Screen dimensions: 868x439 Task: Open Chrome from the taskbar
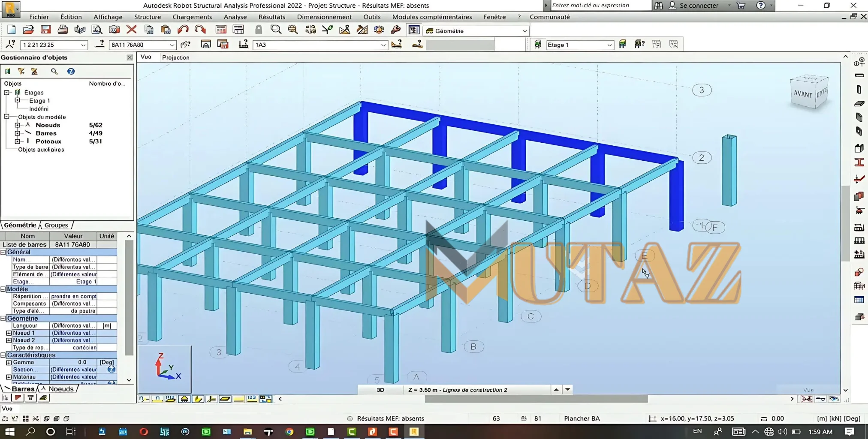pyautogui.click(x=289, y=432)
